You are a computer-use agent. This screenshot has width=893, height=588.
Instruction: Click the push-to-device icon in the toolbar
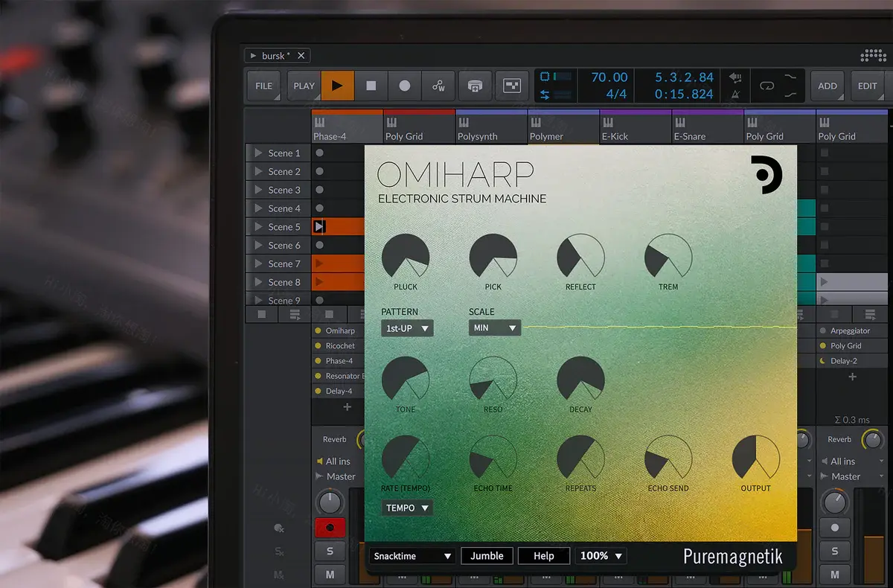click(475, 86)
